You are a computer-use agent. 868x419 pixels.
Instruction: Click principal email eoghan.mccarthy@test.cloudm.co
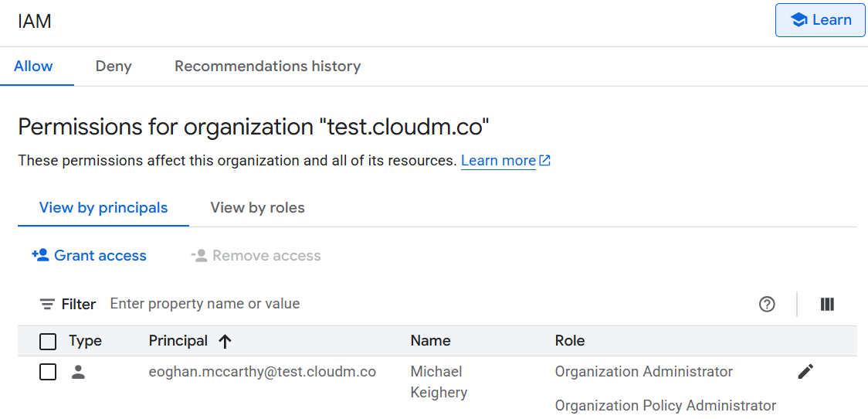tap(263, 372)
